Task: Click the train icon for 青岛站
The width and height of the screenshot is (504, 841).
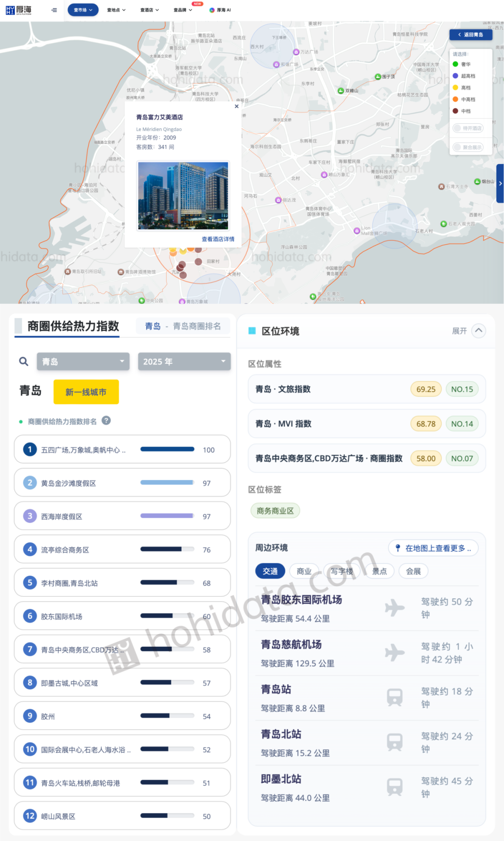Action: point(395,698)
